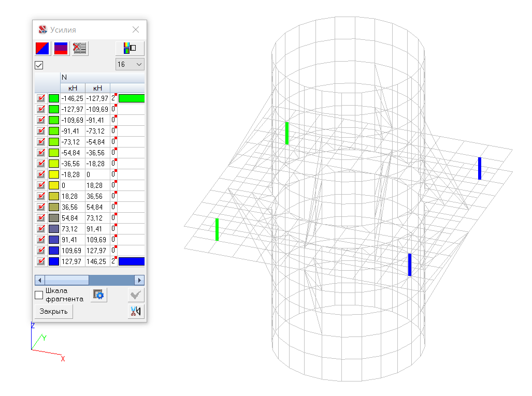The height and width of the screenshot is (396, 532).
Task: Open the color scale palette settings icon
Action: coord(130,49)
